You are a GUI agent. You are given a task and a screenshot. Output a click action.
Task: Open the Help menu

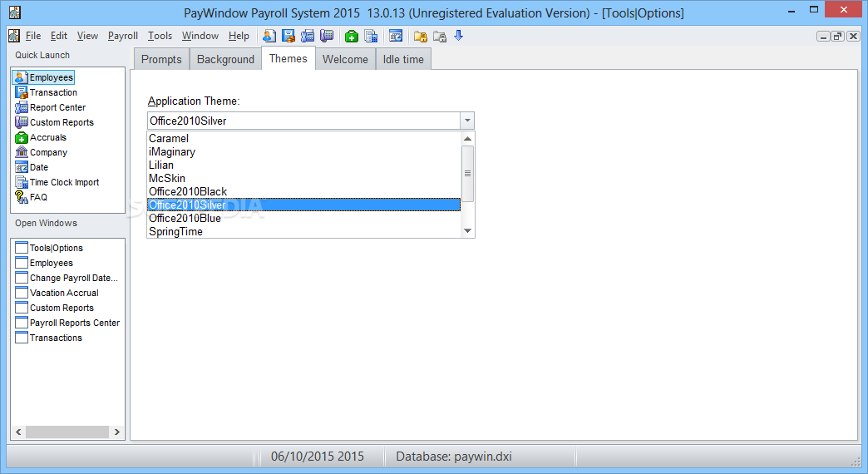click(x=239, y=36)
